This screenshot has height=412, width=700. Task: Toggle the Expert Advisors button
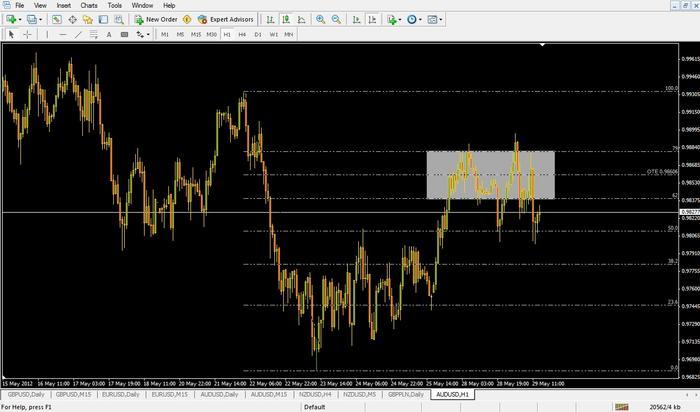224,19
